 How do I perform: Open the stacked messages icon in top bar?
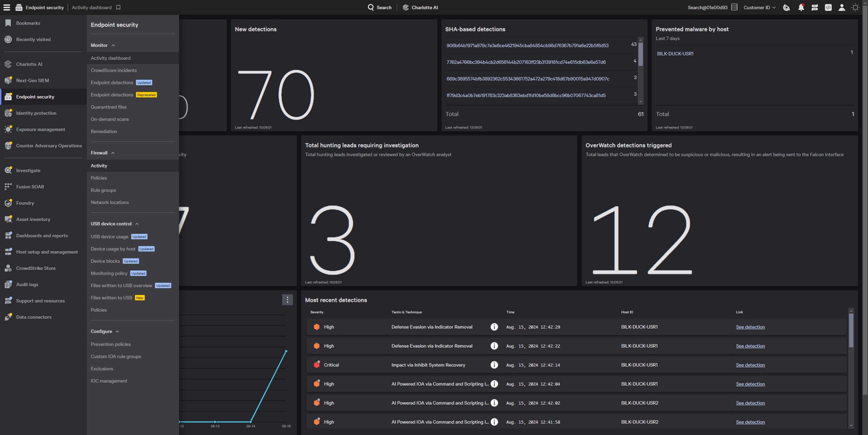[814, 7]
